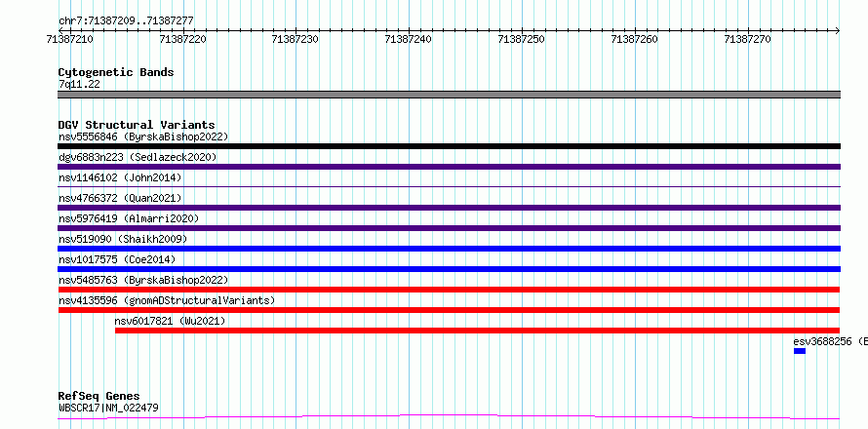Screen dimensions: 868x429
Task: Click the RefSeq Genes track title
Action: pos(99,396)
